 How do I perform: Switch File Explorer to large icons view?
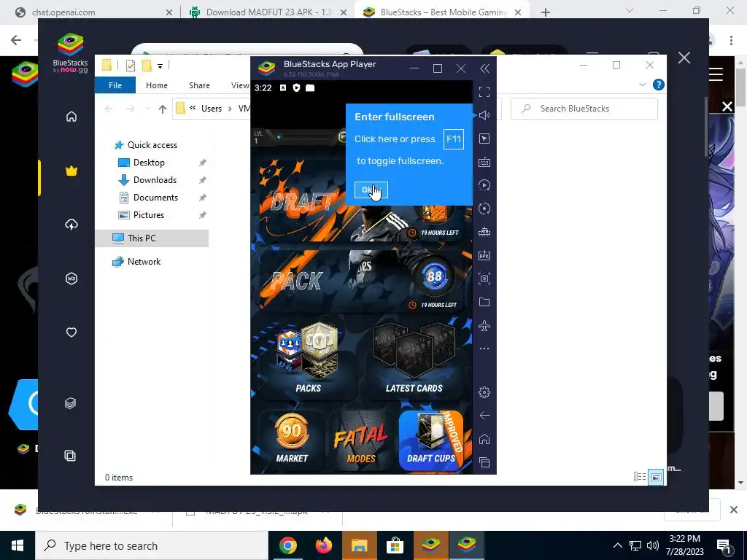pos(656,477)
